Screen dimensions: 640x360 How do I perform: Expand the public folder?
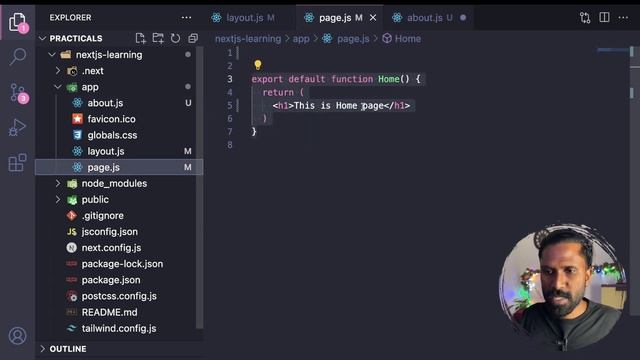click(58, 200)
